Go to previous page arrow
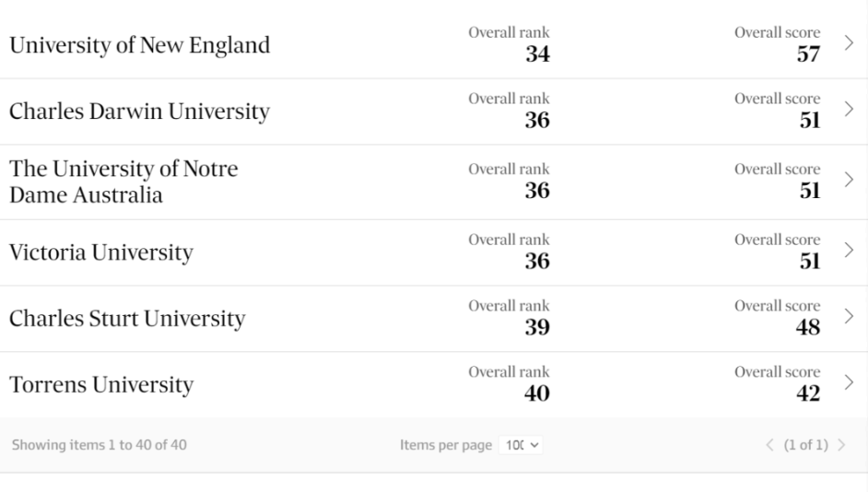This screenshot has width=868, height=492. 769,445
